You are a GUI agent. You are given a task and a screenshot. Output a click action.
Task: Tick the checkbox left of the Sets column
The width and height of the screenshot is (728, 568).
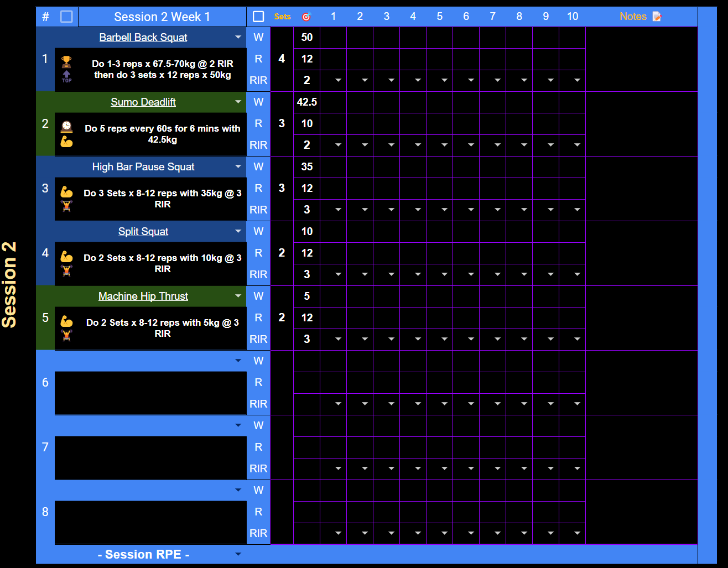coord(258,16)
